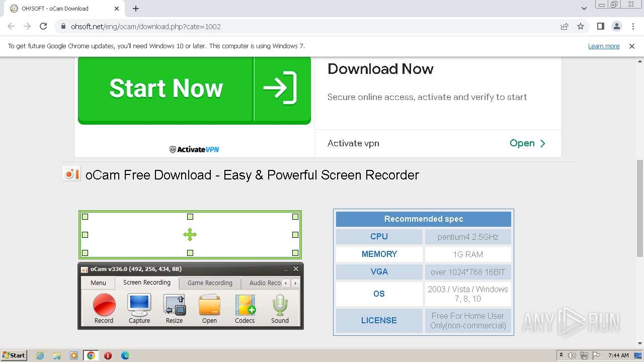Image resolution: width=644 pixels, height=362 pixels.
Task: Click the oCam logo beside page heading
Action: click(x=71, y=173)
